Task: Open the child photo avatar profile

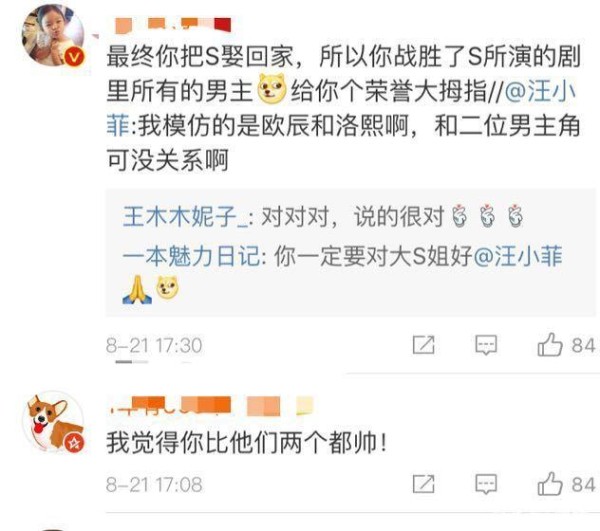Action: (53, 35)
